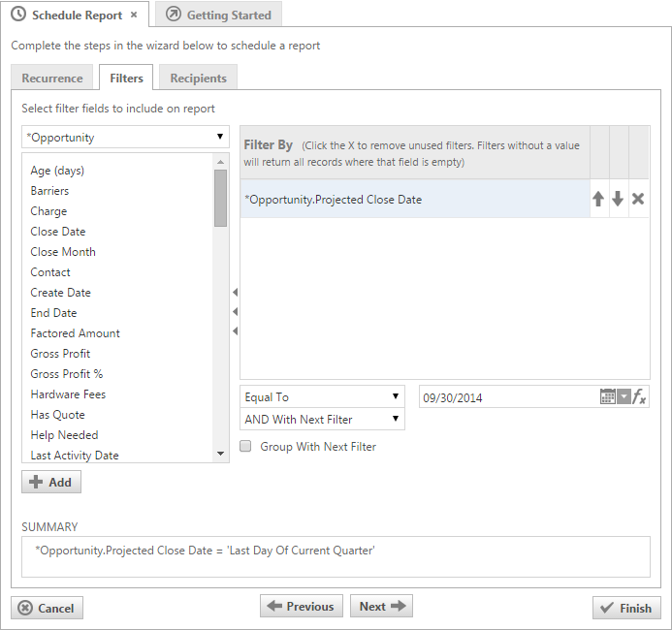Open the calendar date picker
The image size is (672, 630).
607,396
